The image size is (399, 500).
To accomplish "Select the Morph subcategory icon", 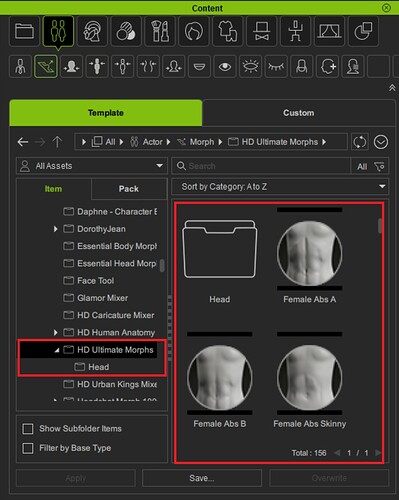I will 46,67.
